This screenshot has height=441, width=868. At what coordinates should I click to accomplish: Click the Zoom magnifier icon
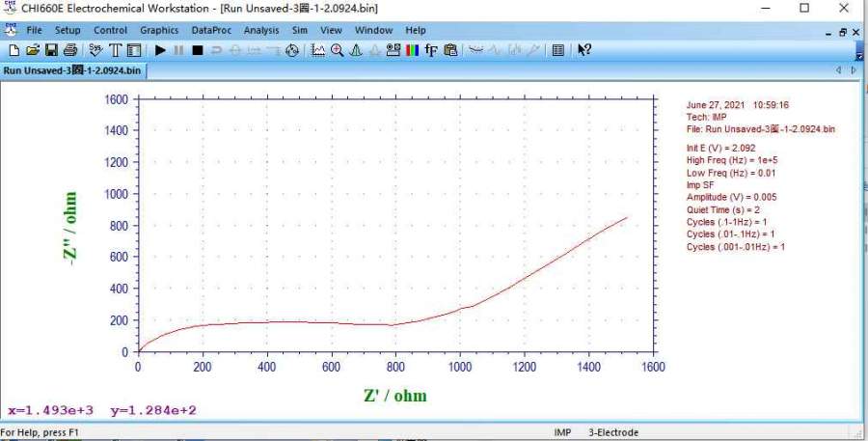337,50
